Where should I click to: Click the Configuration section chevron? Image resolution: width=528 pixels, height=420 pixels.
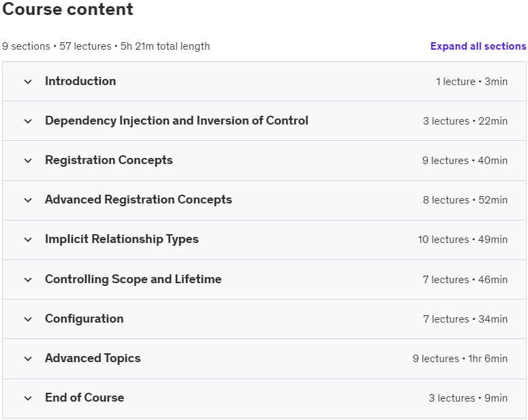tap(28, 319)
